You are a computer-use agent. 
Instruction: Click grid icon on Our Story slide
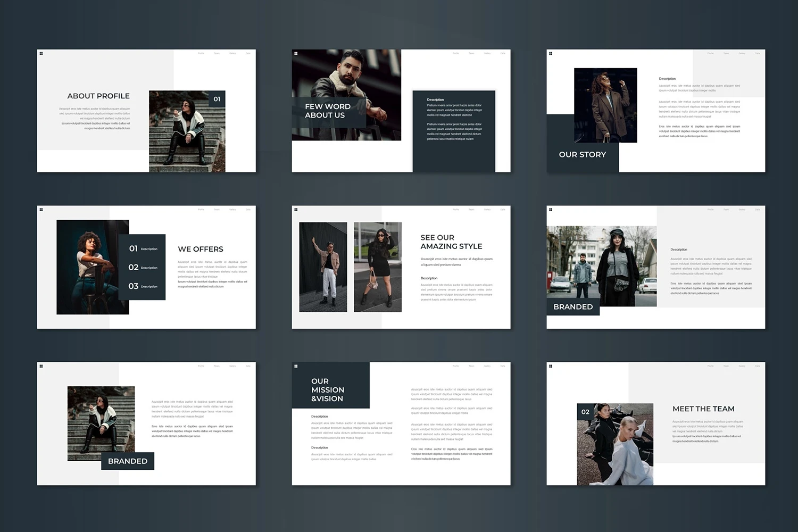click(x=551, y=53)
